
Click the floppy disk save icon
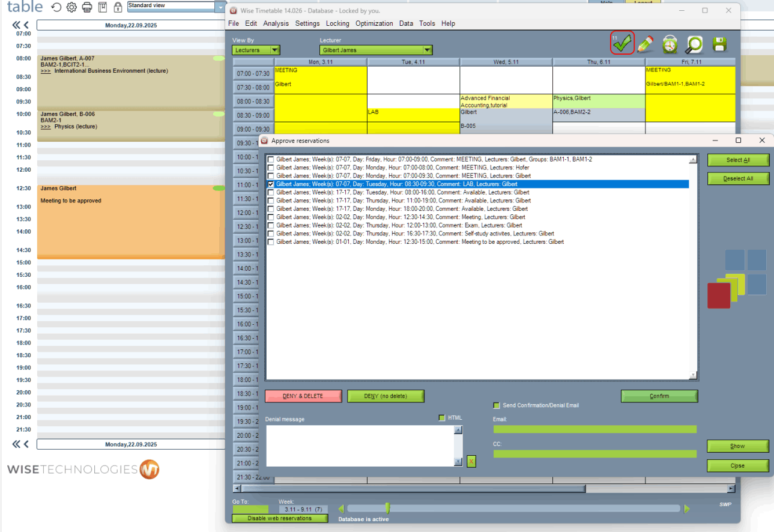(719, 44)
